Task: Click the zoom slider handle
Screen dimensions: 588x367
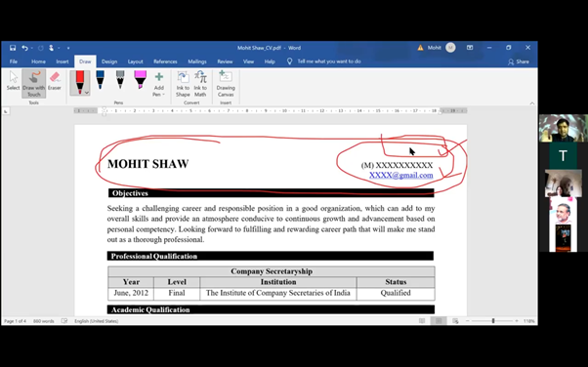Action: point(493,321)
